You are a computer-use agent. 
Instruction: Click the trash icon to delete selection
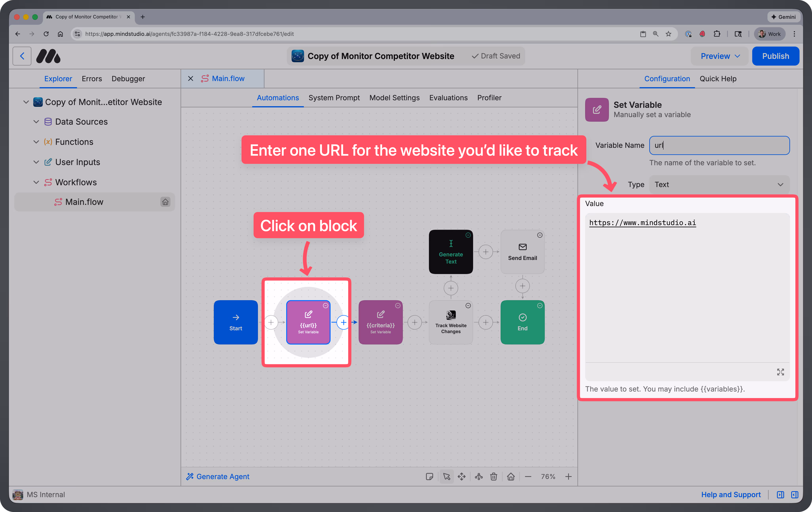pos(494,477)
